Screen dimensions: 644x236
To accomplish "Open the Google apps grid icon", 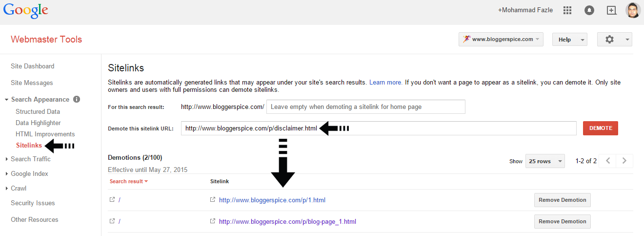I will coord(567,10).
